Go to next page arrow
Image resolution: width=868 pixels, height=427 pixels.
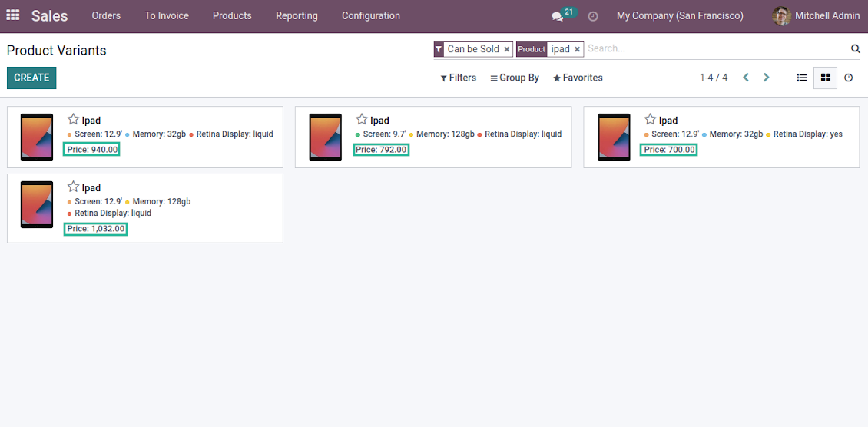(x=766, y=78)
